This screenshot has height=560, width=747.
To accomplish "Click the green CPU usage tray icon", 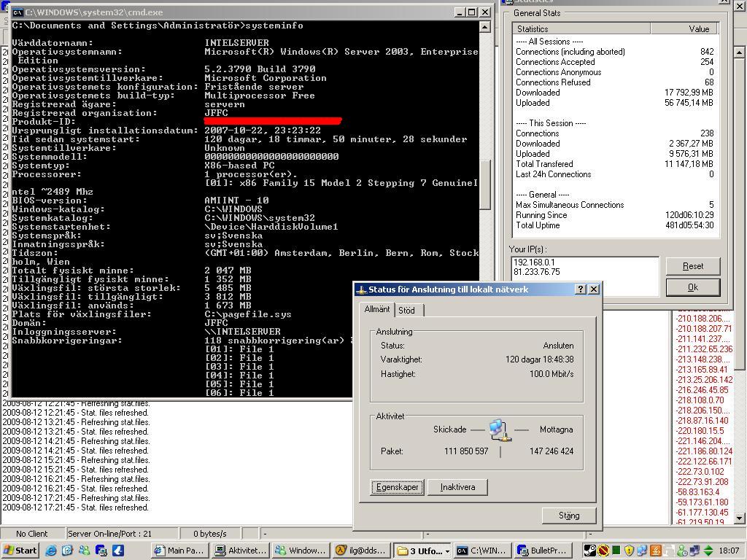I will coord(616,551).
